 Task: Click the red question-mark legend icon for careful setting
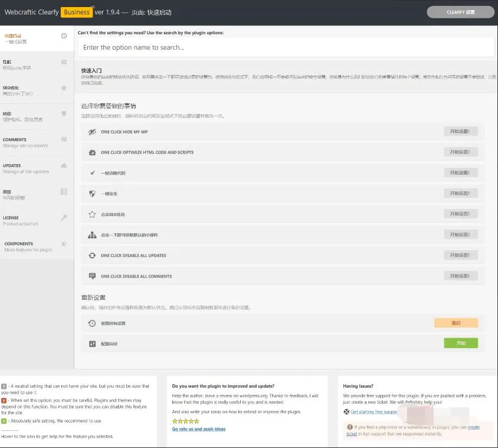tap(4, 400)
